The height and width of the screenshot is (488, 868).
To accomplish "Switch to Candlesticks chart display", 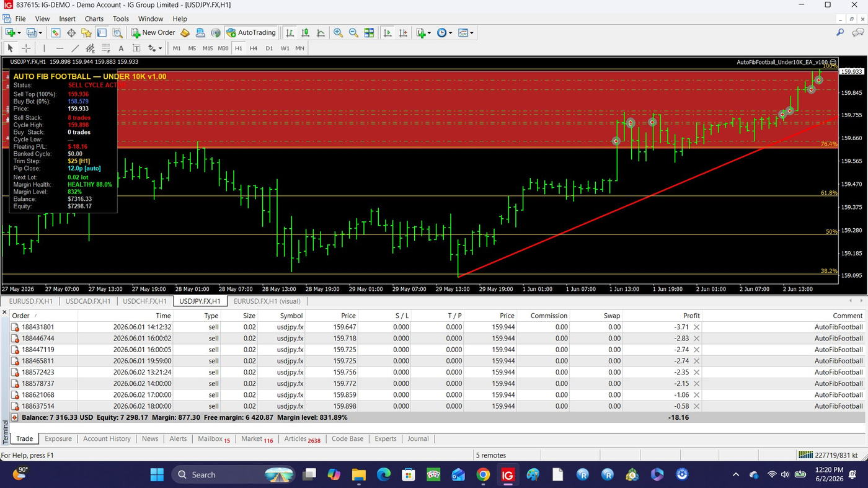I will 305,32.
